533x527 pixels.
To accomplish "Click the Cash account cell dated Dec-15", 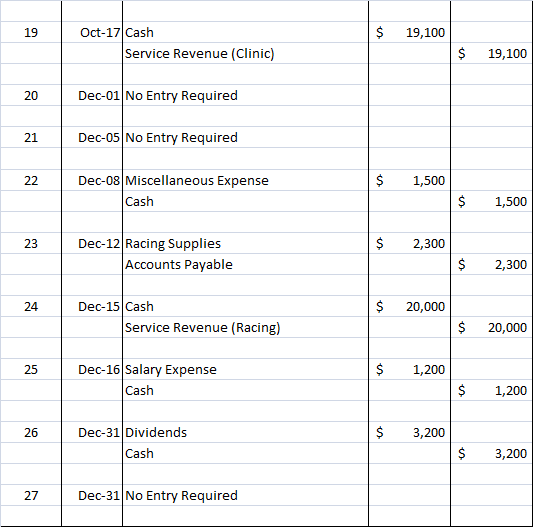I will coord(245,306).
